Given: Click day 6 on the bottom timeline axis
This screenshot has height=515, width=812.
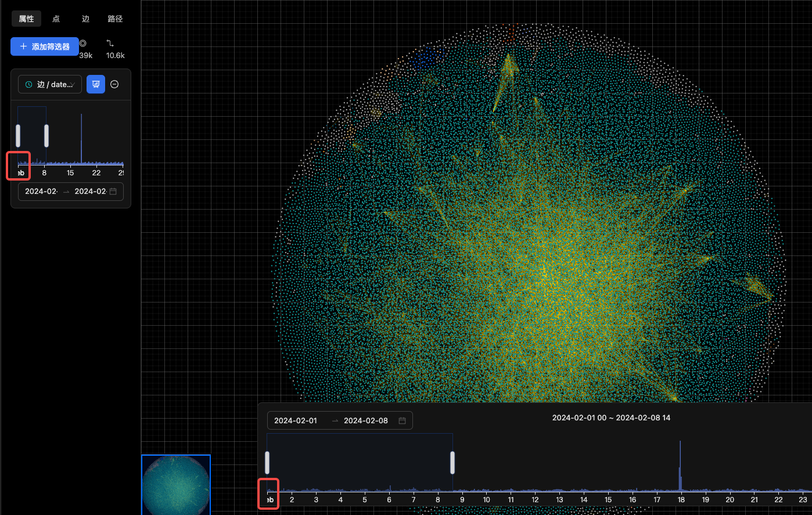Looking at the screenshot, I should point(389,499).
